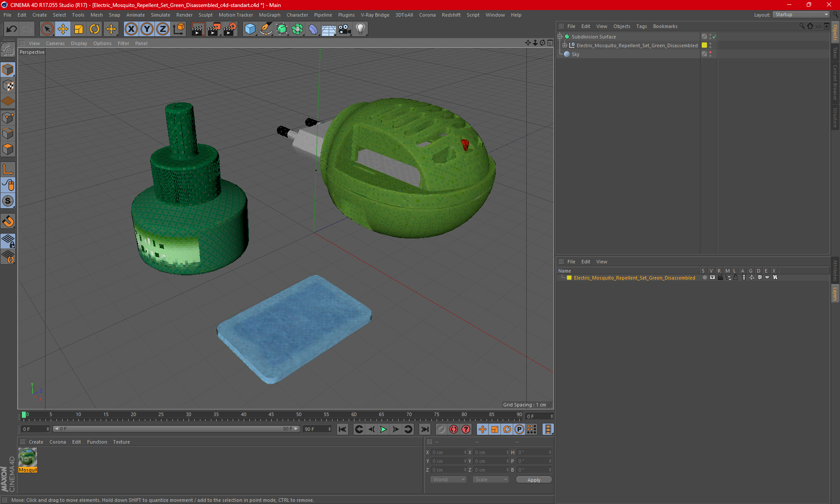Add Subdivision Surface generator icon

click(282, 29)
